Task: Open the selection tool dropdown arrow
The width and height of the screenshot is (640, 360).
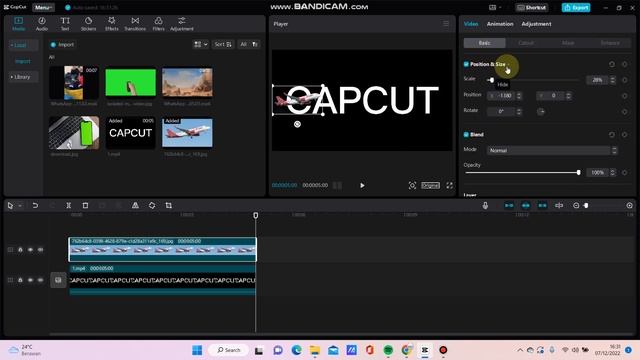Action: pyautogui.click(x=20, y=206)
